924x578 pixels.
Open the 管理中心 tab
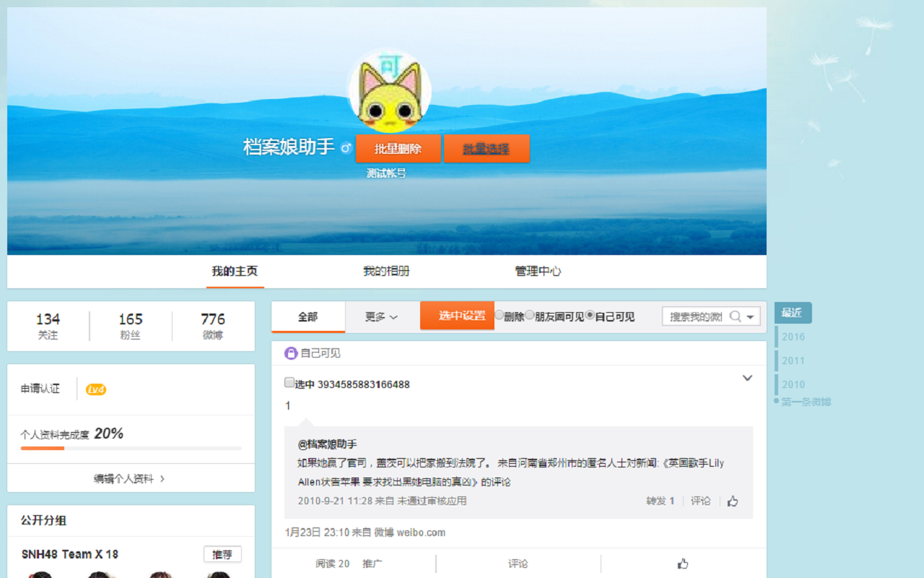538,272
